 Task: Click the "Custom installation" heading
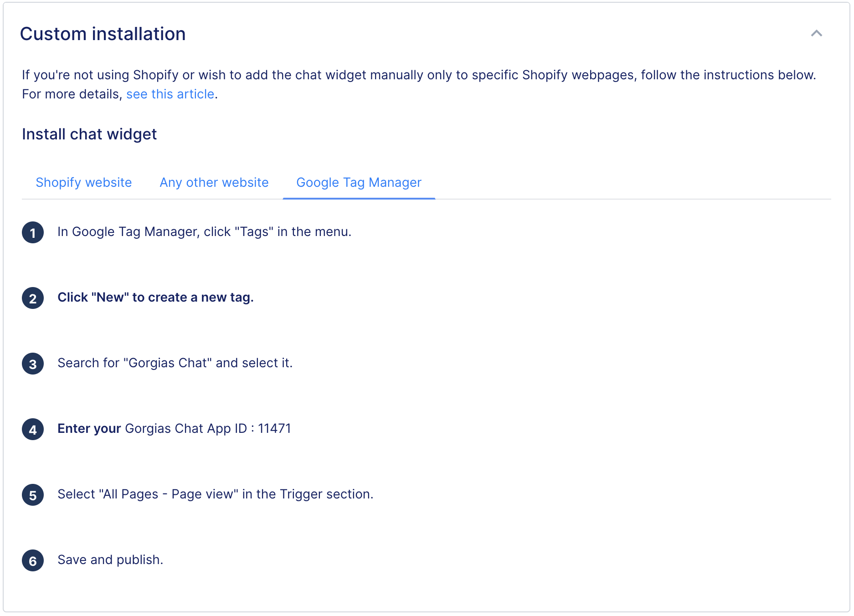pos(103,34)
